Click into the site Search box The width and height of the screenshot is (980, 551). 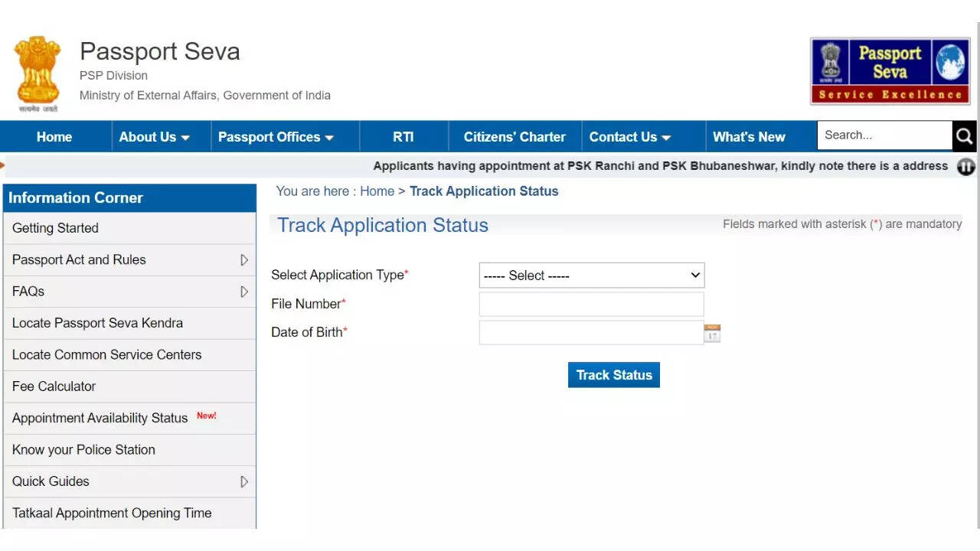point(884,135)
